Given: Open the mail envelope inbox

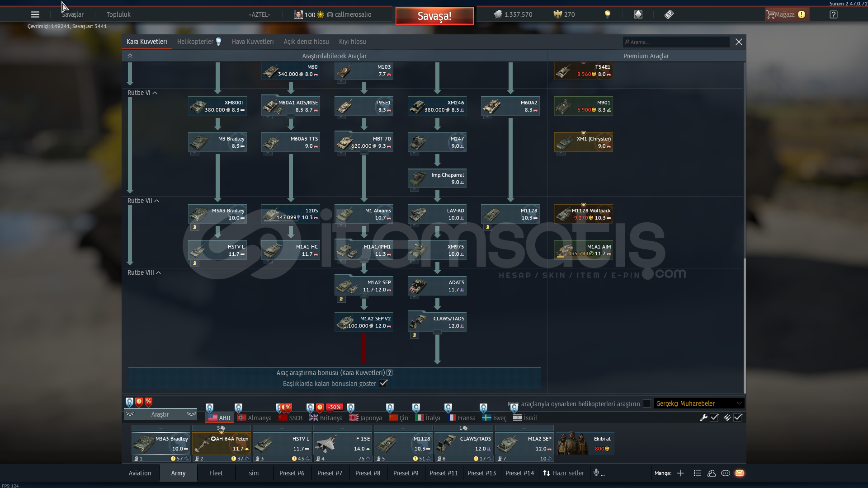Looking at the screenshot, I should click(x=740, y=473).
